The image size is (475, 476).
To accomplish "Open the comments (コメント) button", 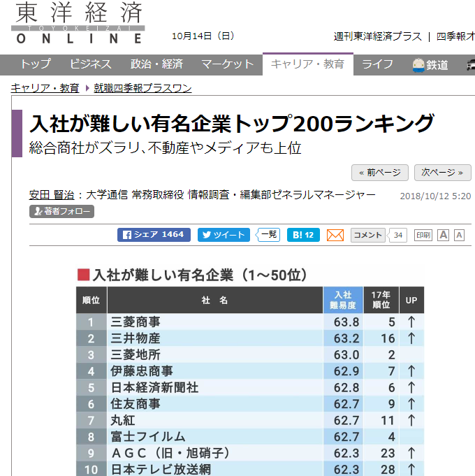I will coord(368,235).
